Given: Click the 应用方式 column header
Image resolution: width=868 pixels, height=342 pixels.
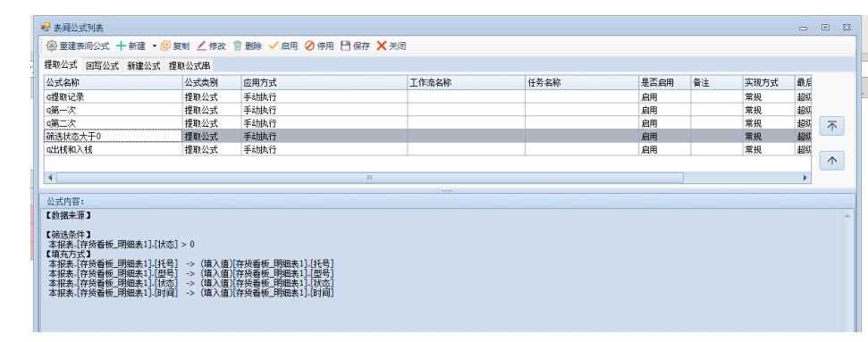Looking at the screenshot, I should pyautogui.click(x=325, y=83).
